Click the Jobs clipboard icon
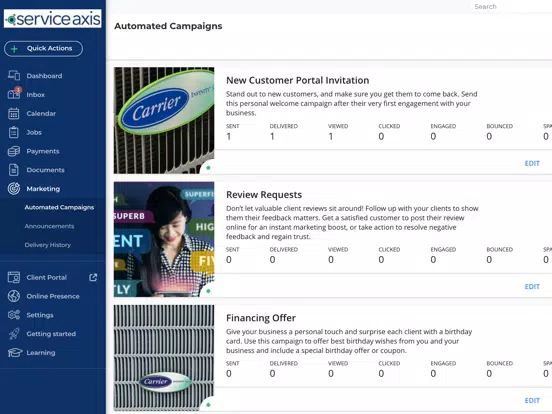 coord(13,132)
